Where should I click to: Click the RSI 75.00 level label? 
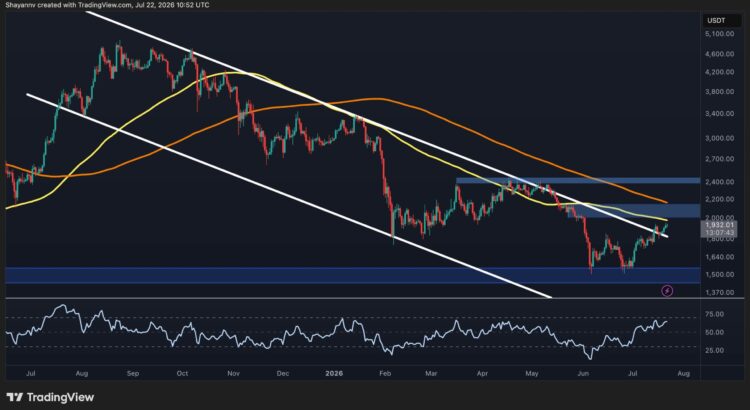(x=715, y=314)
